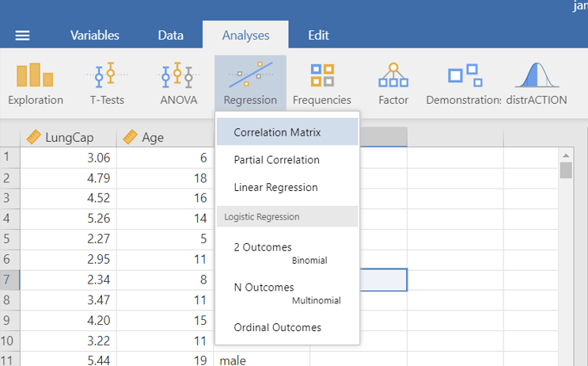Select Partial Correlation menu entry

pyautogui.click(x=276, y=160)
